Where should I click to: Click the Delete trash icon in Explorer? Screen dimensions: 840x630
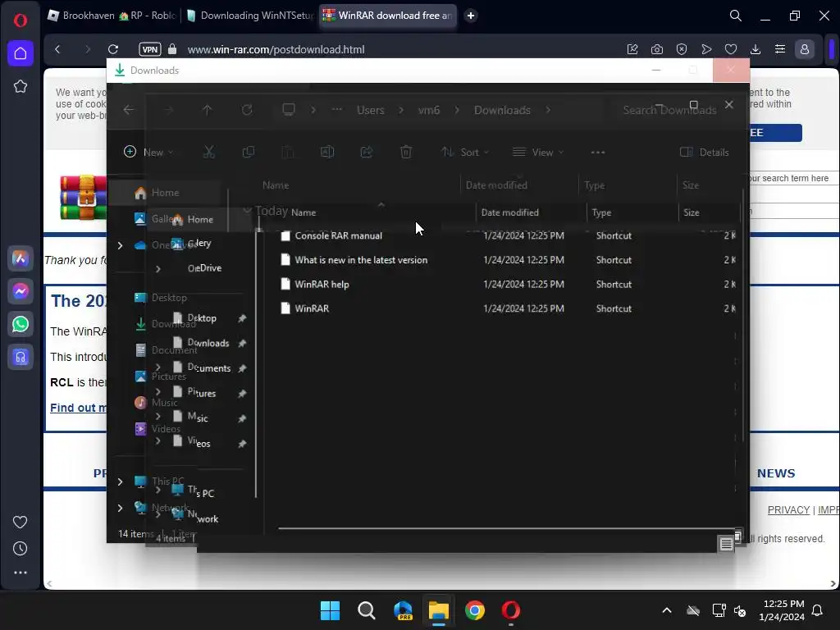[406, 152]
